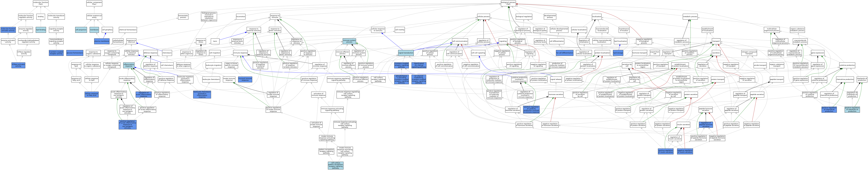Select positive regulation of interleukin-8 production node
868x170 pixels.
[852, 109]
